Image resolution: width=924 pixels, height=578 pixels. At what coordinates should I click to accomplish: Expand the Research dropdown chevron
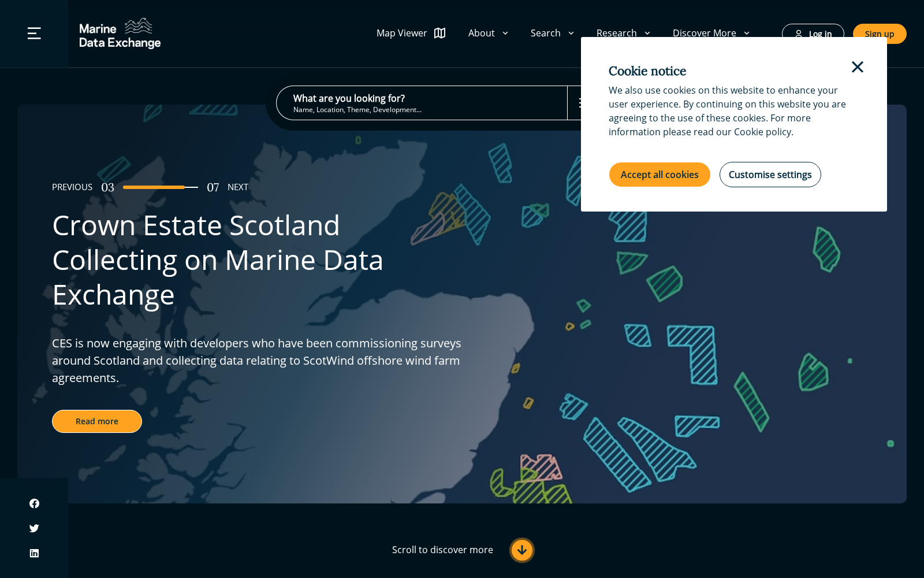click(x=647, y=33)
